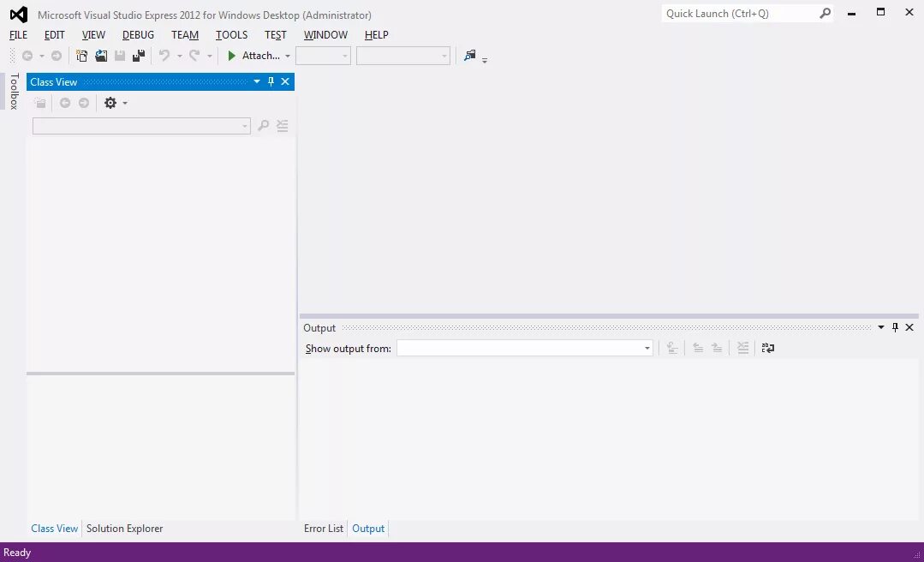924x562 pixels.
Task: Open the DEBUG menu
Action: click(x=138, y=35)
